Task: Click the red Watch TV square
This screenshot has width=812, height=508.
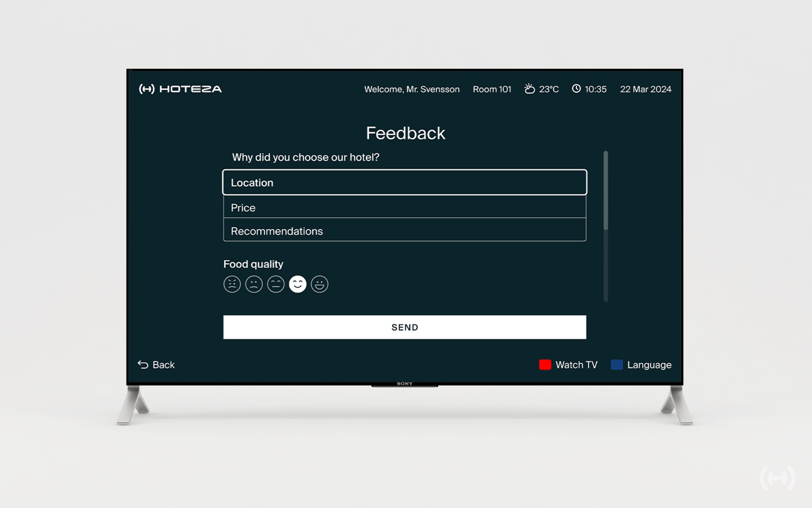Action: point(545,364)
